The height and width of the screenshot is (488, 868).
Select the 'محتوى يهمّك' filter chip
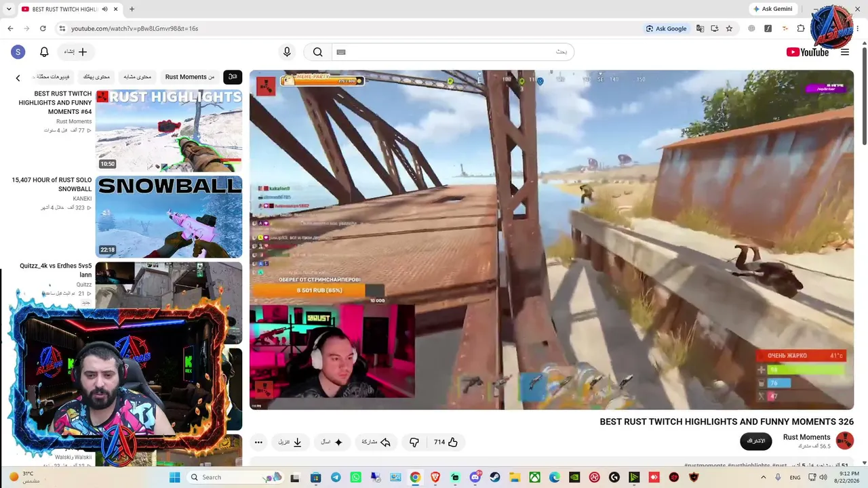pos(96,77)
